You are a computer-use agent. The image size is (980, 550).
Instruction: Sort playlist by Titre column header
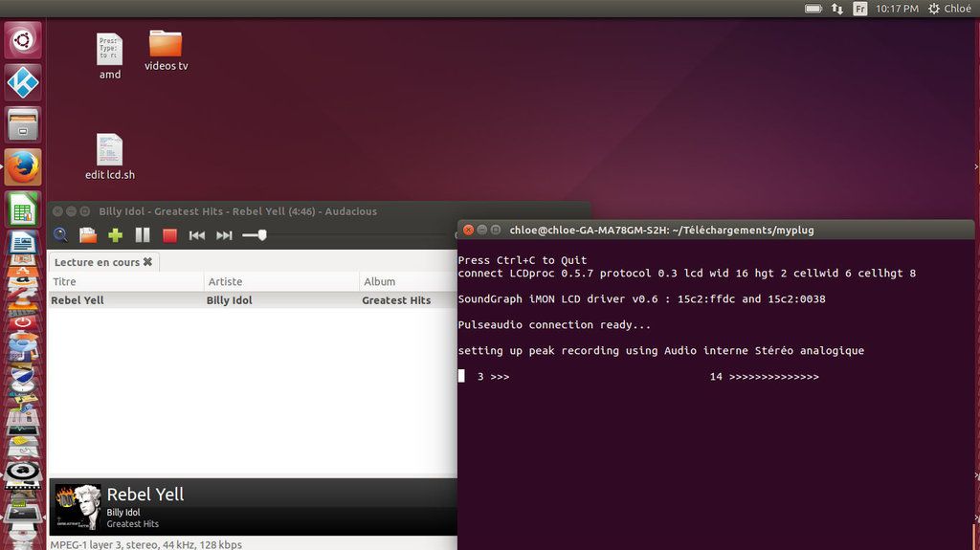pyautogui.click(x=125, y=281)
